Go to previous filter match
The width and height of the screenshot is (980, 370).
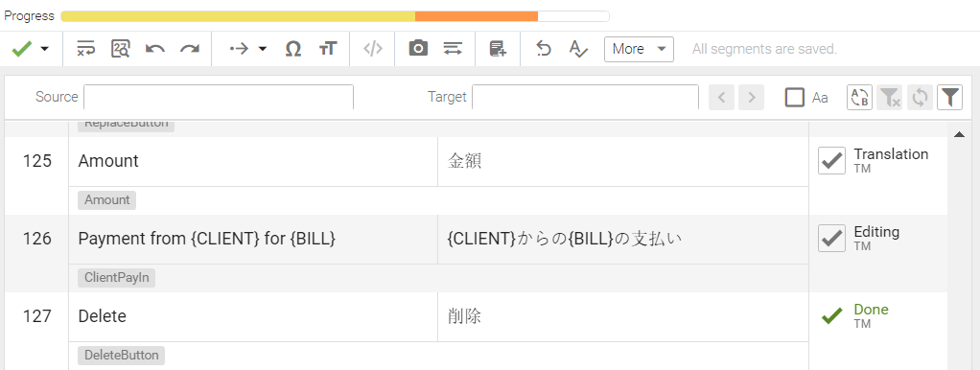click(721, 98)
